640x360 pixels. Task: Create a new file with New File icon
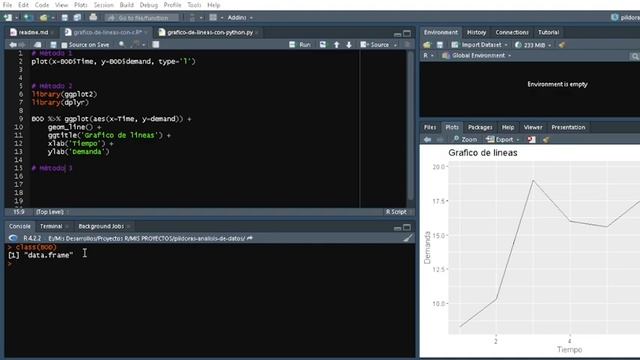pyautogui.click(x=8, y=18)
